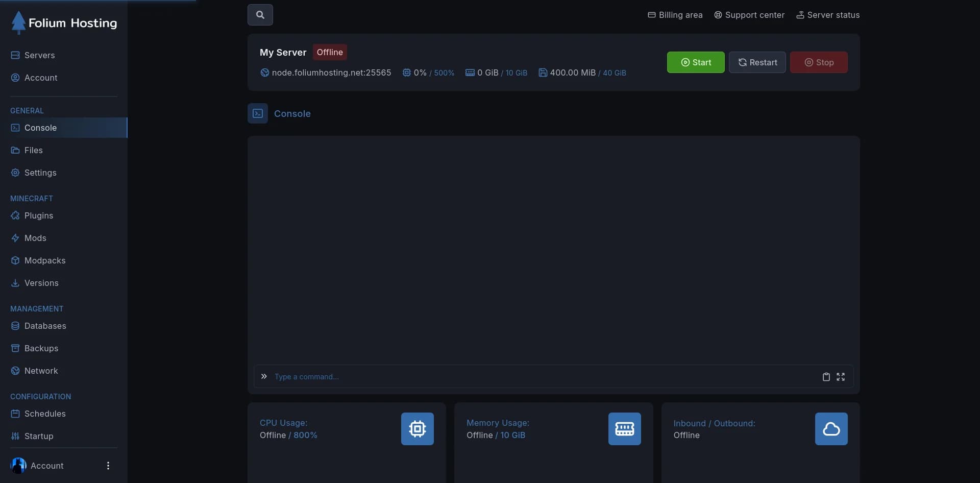Viewport: 980px width, 483px height.
Task: Open the Server status link
Action: [x=828, y=15]
